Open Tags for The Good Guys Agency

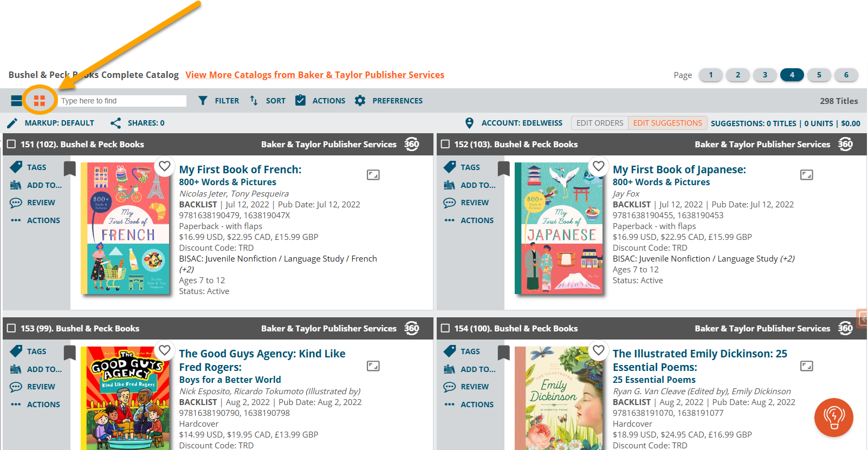28,351
